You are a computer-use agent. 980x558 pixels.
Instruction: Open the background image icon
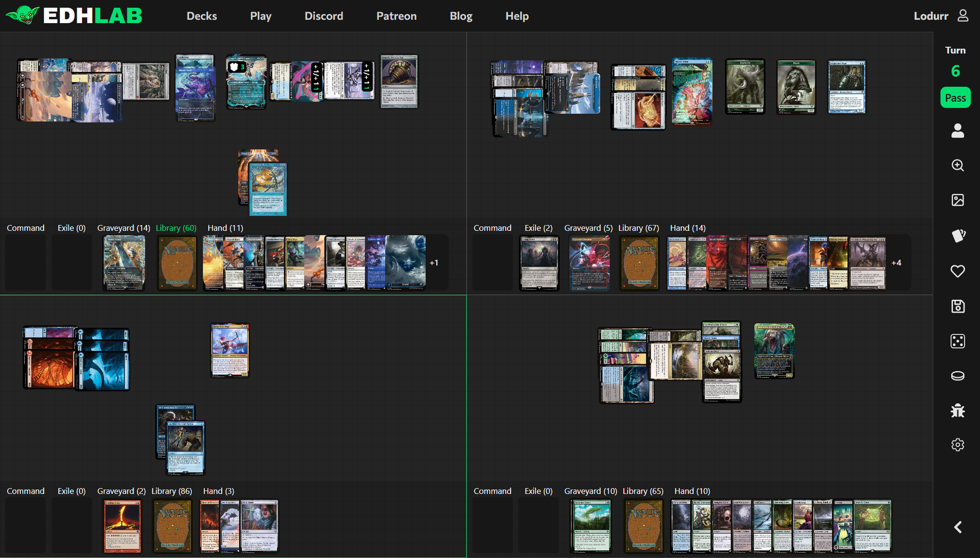pyautogui.click(x=957, y=200)
